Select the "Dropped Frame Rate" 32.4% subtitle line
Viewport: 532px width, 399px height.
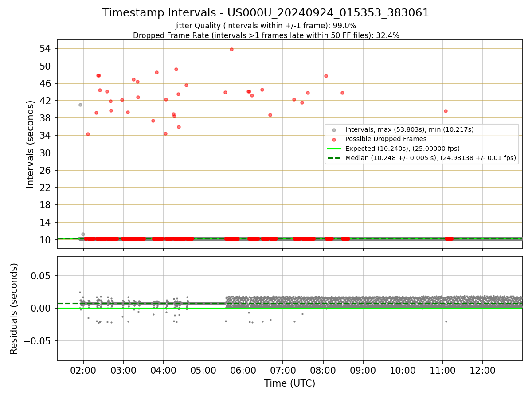coord(266,35)
